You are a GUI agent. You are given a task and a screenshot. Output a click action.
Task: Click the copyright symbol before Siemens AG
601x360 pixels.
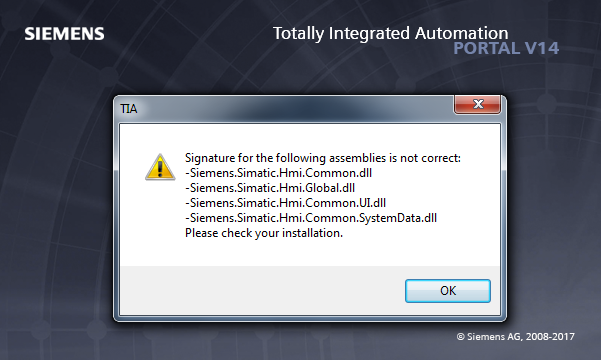click(460, 337)
